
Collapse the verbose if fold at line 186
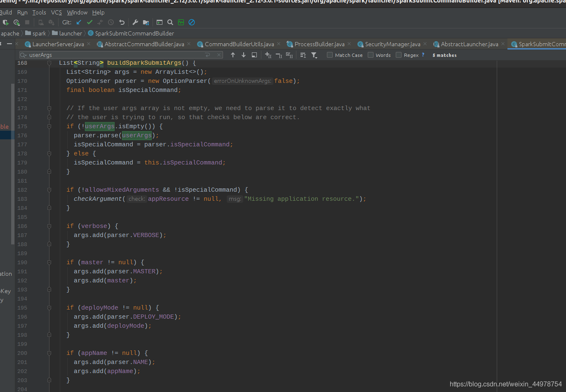pyautogui.click(x=49, y=226)
